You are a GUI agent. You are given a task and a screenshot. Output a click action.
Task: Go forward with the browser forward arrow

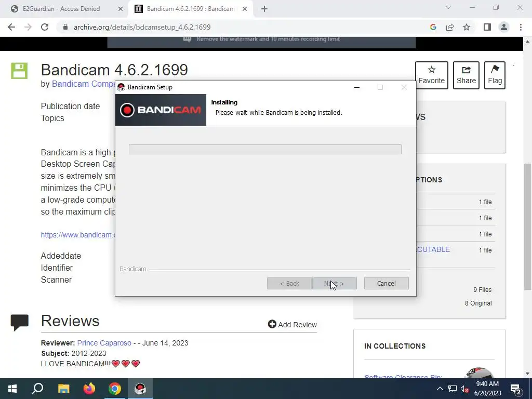click(28, 27)
